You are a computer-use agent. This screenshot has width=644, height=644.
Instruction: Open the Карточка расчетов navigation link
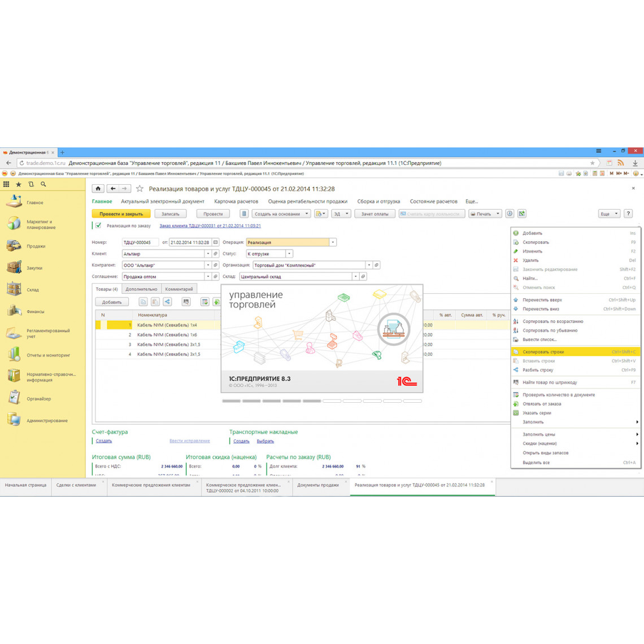pyautogui.click(x=236, y=201)
